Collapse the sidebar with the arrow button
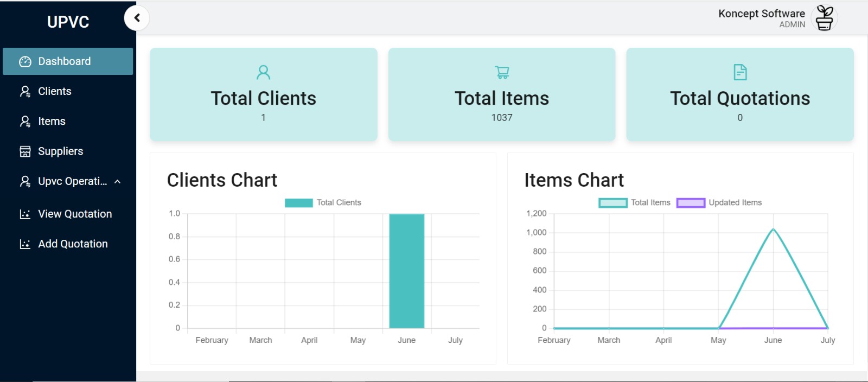 coord(137,18)
